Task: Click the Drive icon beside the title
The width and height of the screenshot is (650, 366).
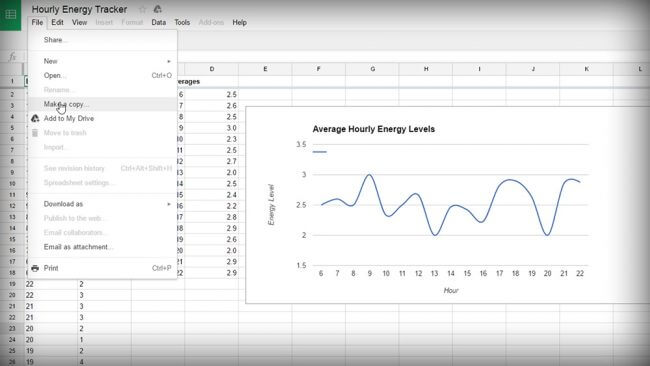Action: point(158,9)
